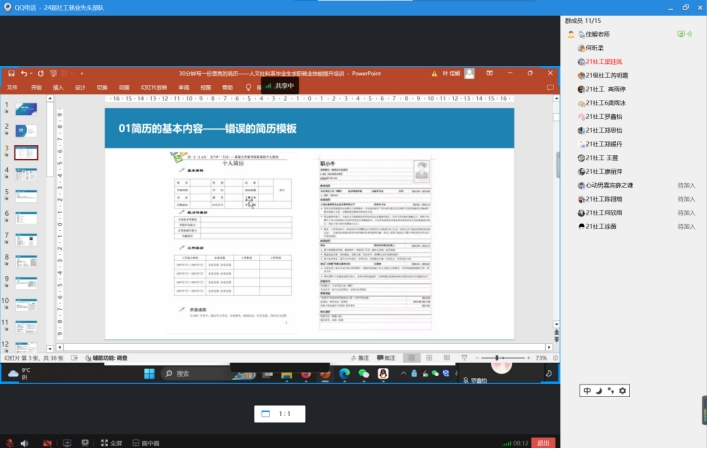Click the 1:1 original size control
Screen dimensions: 707x449
tap(278, 413)
